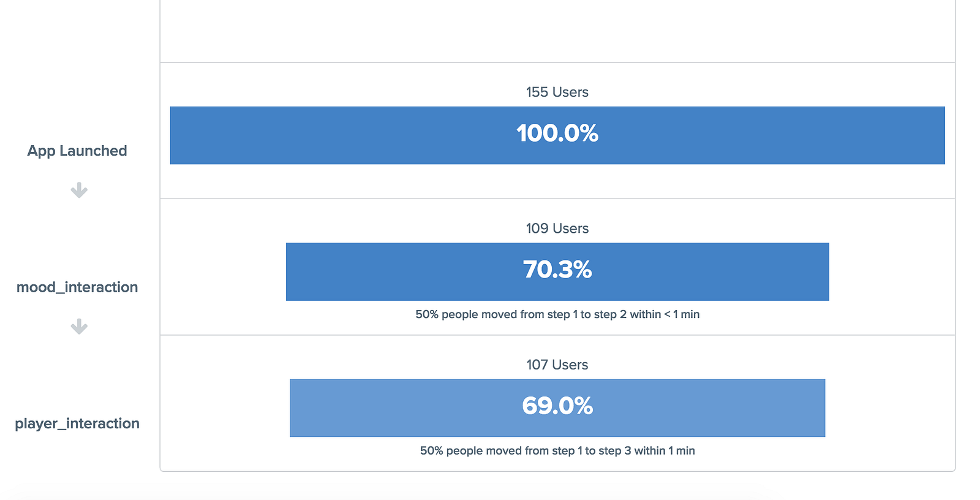
Task: Click the 107 Users count
Action: click(557, 365)
